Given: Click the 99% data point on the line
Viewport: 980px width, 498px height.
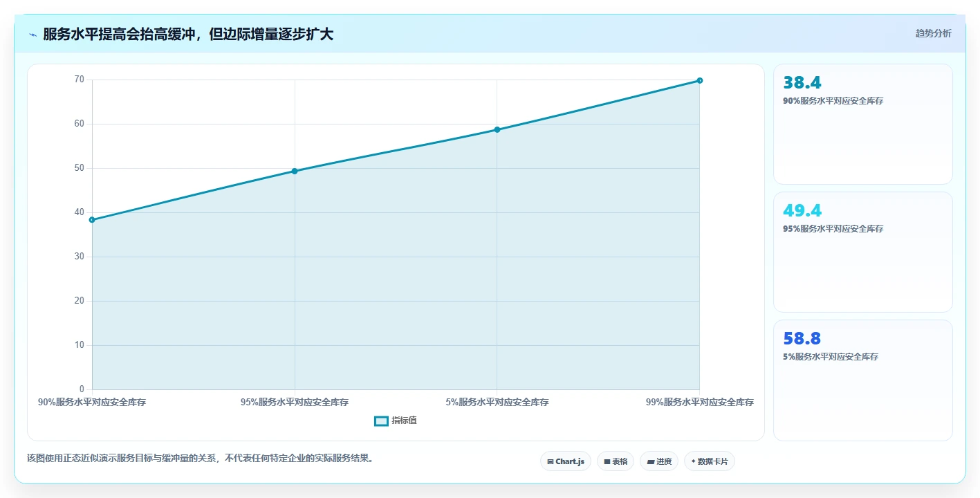Looking at the screenshot, I should pos(700,81).
